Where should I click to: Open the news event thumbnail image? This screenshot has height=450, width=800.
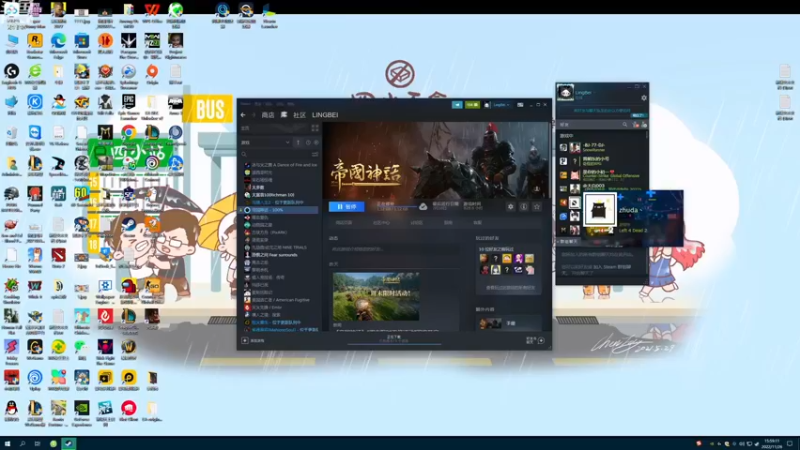(376, 296)
